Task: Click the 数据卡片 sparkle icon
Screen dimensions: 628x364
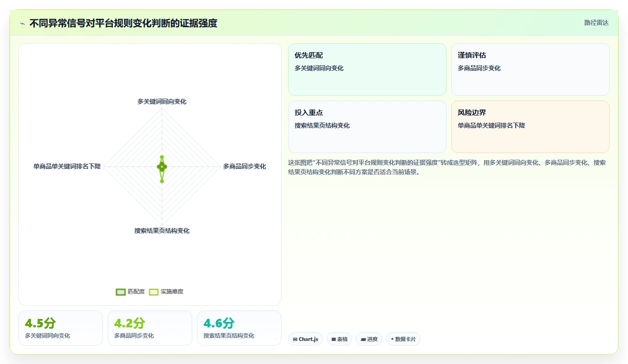Action: [392, 339]
